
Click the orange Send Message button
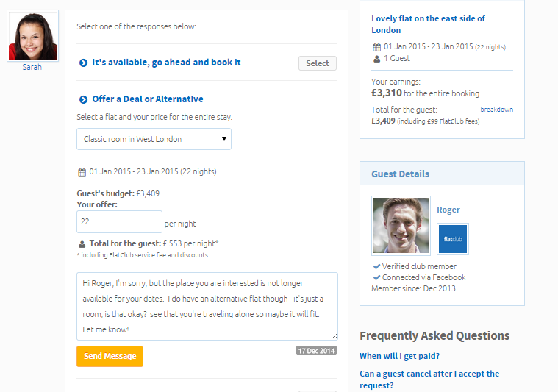coord(110,356)
